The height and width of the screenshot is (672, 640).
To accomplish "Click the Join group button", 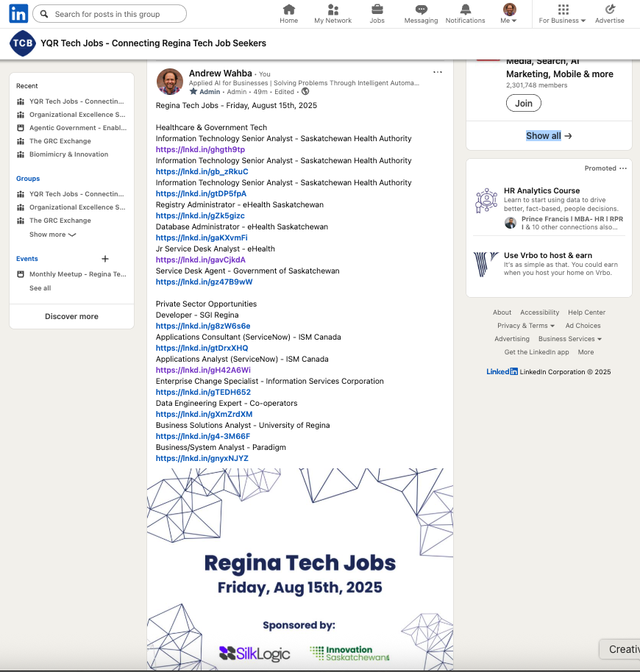I will [x=523, y=104].
